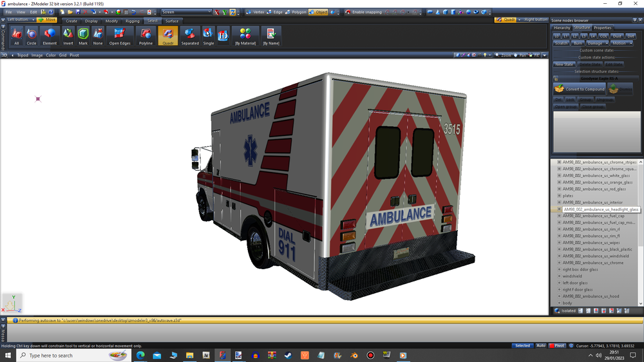Switch to the Modify ribbon tab

tap(111, 21)
